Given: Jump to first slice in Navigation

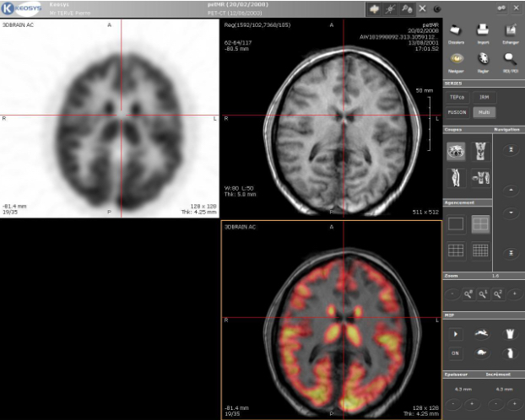Looking at the screenshot, I should 510,150.
